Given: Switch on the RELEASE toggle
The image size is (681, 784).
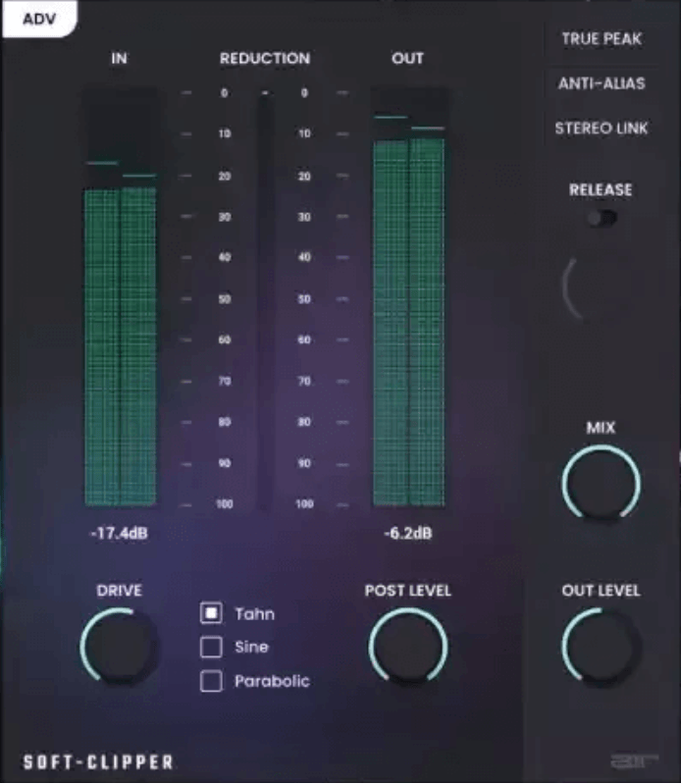Looking at the screenshot, I should (602, 218).
